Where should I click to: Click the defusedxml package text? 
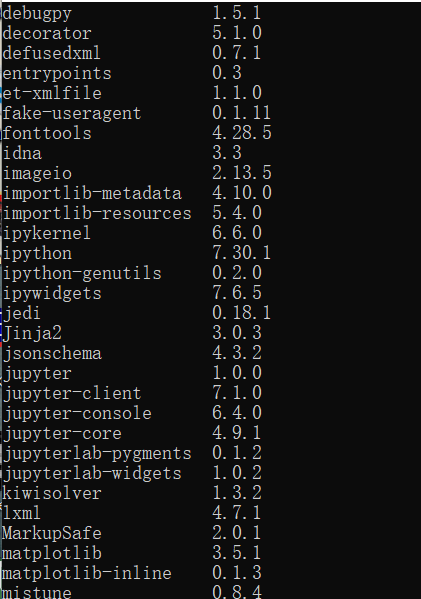51,53
